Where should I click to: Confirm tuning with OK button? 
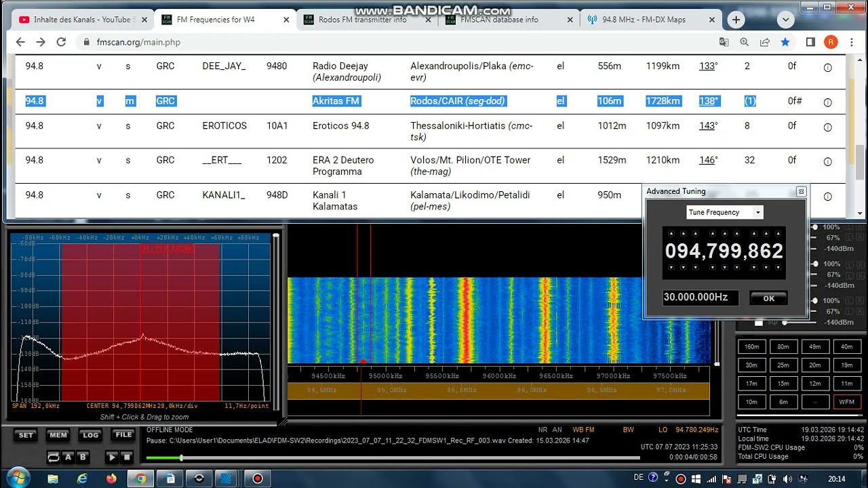pos(768,298)
